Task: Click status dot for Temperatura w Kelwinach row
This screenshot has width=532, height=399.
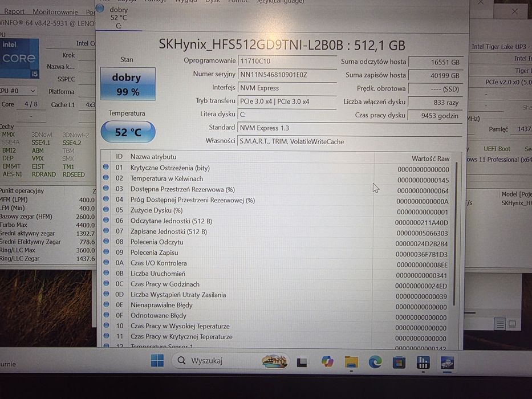Action: pos(106,177)
